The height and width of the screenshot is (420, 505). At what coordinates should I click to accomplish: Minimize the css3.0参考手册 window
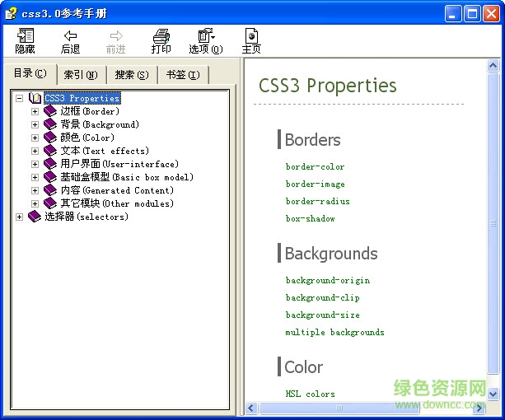tap(453, 14)
